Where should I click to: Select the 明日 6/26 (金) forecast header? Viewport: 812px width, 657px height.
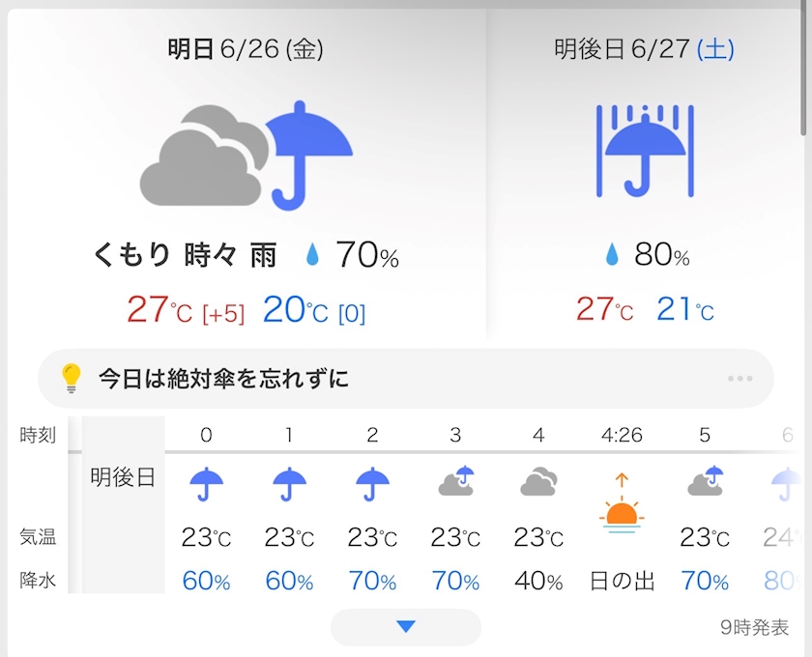coord(246,49)
